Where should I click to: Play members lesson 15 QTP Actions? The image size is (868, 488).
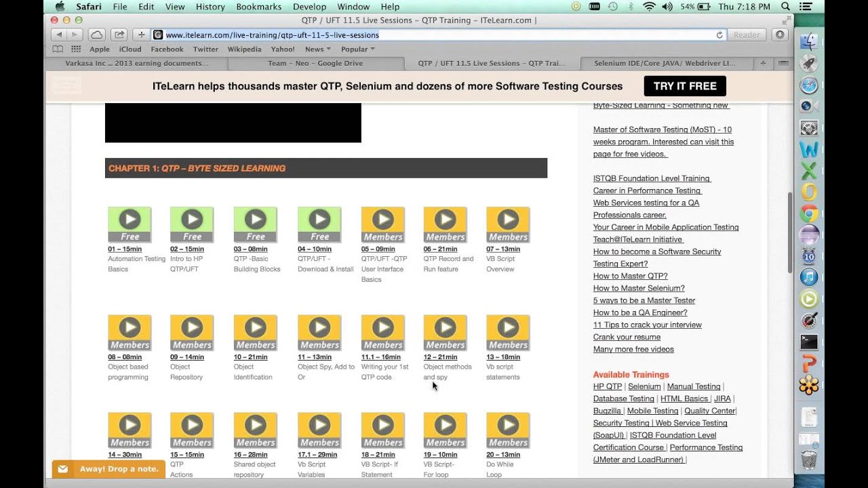(192, 430)
